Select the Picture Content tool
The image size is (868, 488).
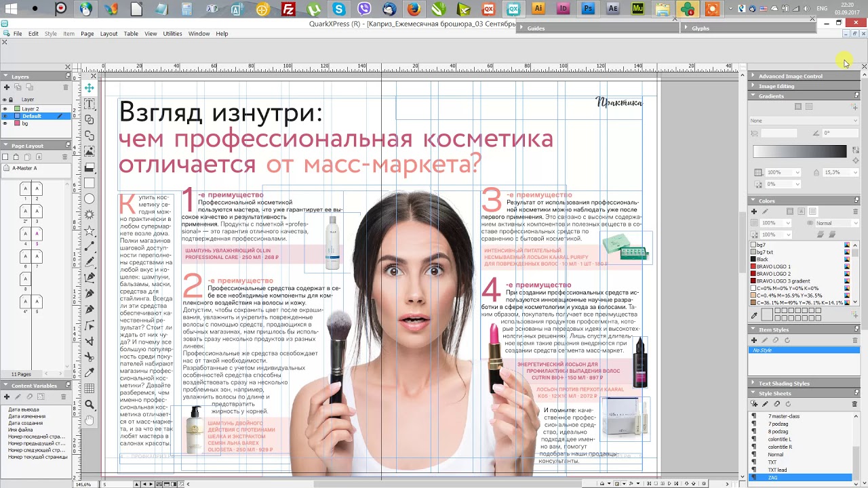(x=90, y=151)
